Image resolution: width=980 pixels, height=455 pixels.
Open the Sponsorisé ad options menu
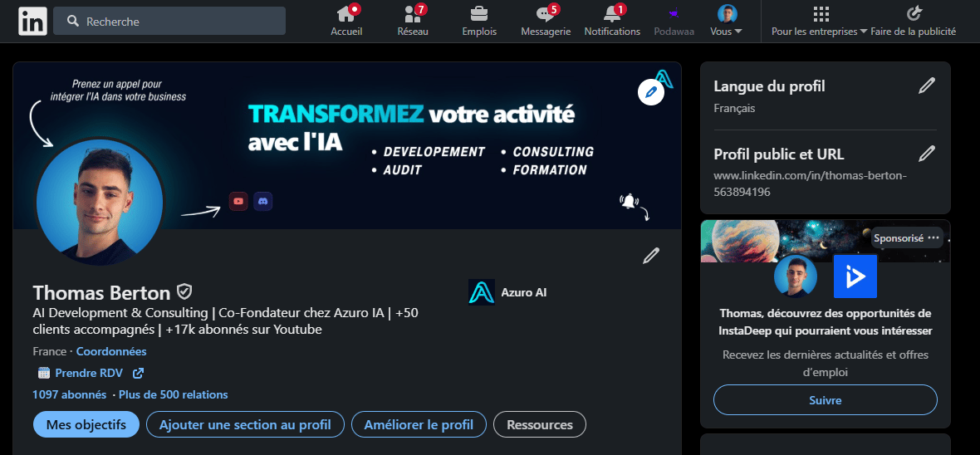tap(933, 237)
